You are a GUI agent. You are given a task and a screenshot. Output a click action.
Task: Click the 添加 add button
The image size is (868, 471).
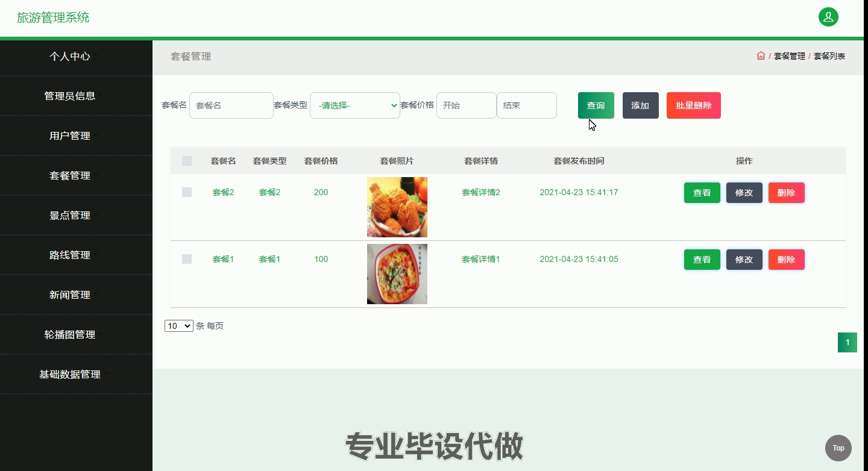[641, 105]
